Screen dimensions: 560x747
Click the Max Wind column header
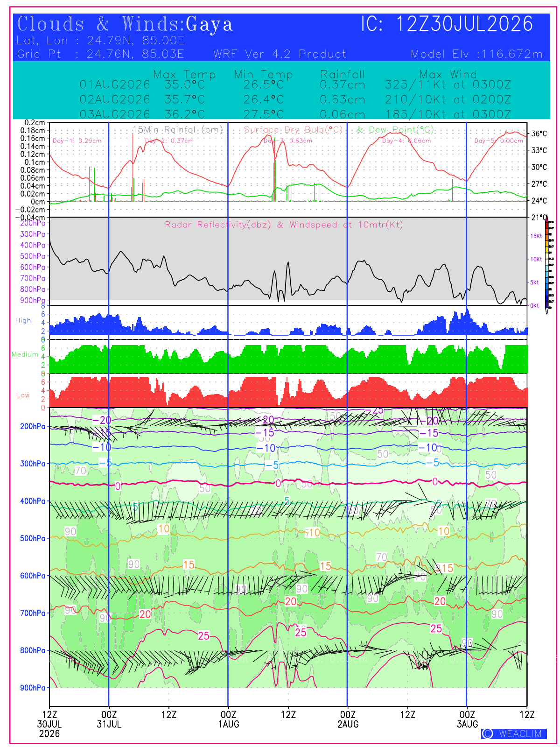coord(448,75)
